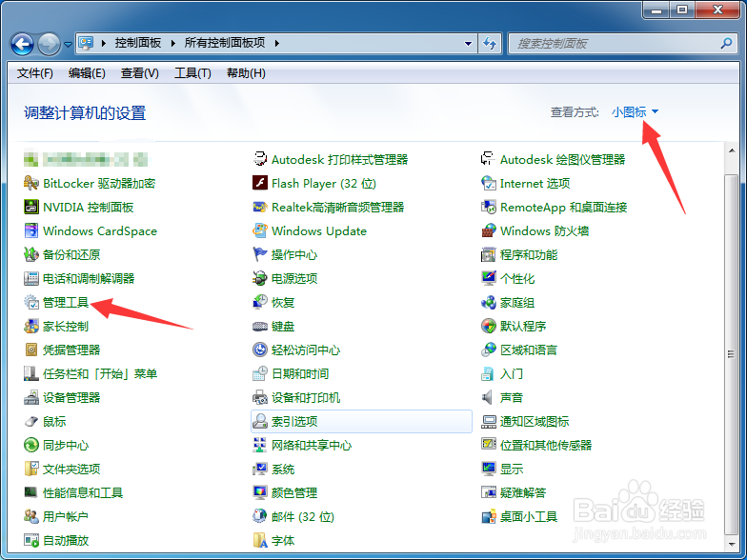This screenshot has width=747, height=560.
Task: Click the 疑难解答 link
Action: point(523,493)
